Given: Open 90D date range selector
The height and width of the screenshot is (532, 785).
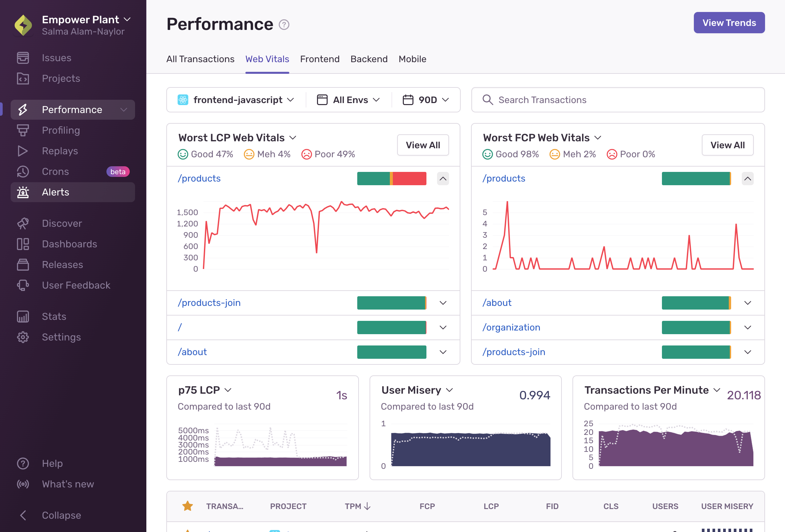Looking at the screenshot, I should (x=426, y=100).
